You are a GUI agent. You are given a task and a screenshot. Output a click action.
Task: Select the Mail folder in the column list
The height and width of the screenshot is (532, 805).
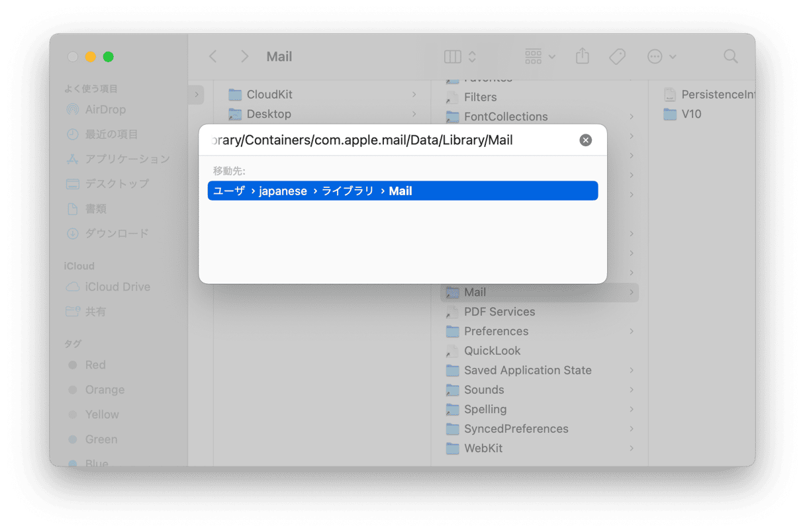[x=540, y=292]
